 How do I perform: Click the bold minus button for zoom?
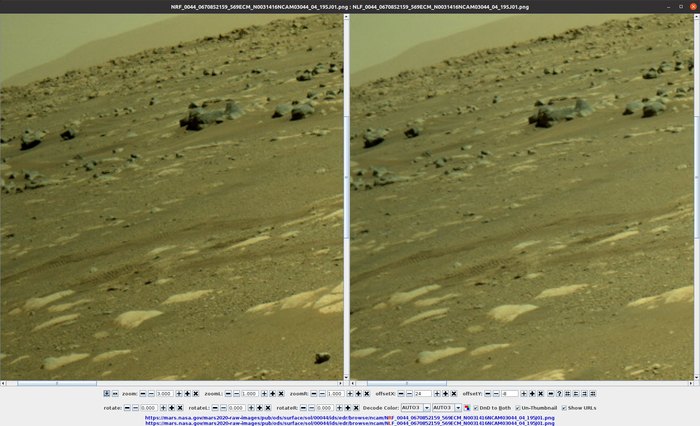(x=143, y=394)
